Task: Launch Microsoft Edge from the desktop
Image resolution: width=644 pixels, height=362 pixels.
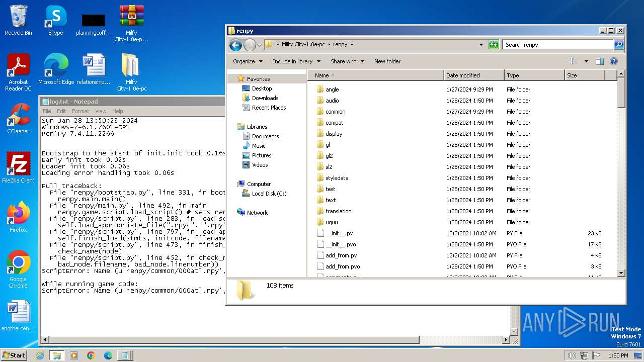Action: pos(56,69)
